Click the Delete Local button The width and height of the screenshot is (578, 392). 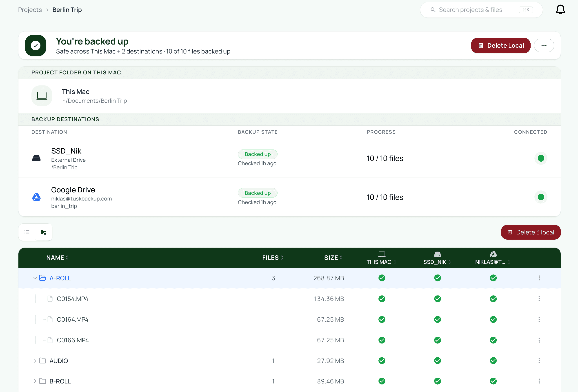(501, 46)
